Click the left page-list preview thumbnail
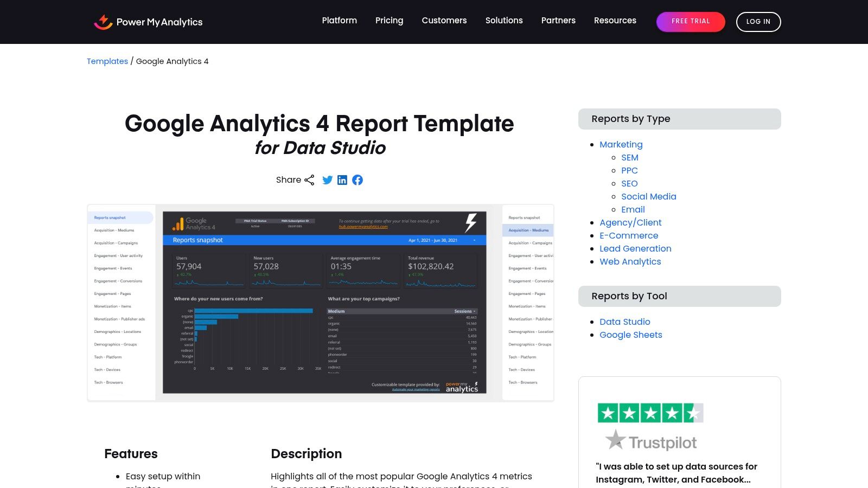Viewport: 868px width, 488px height. (122, 303)
